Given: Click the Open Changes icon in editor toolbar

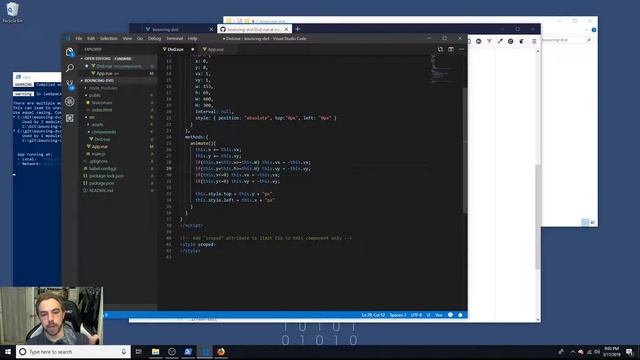Looking at the screenshot, I should pos(440,49).
